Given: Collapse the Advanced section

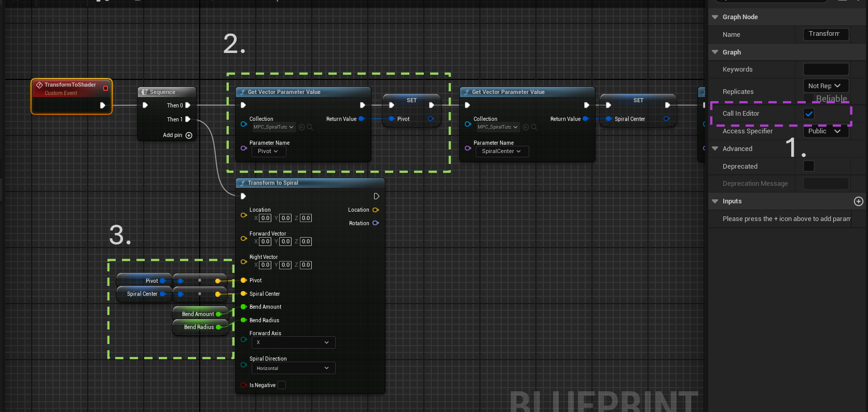Looking at the screenshot, I should pyautogui.click(x=715, y=149).
